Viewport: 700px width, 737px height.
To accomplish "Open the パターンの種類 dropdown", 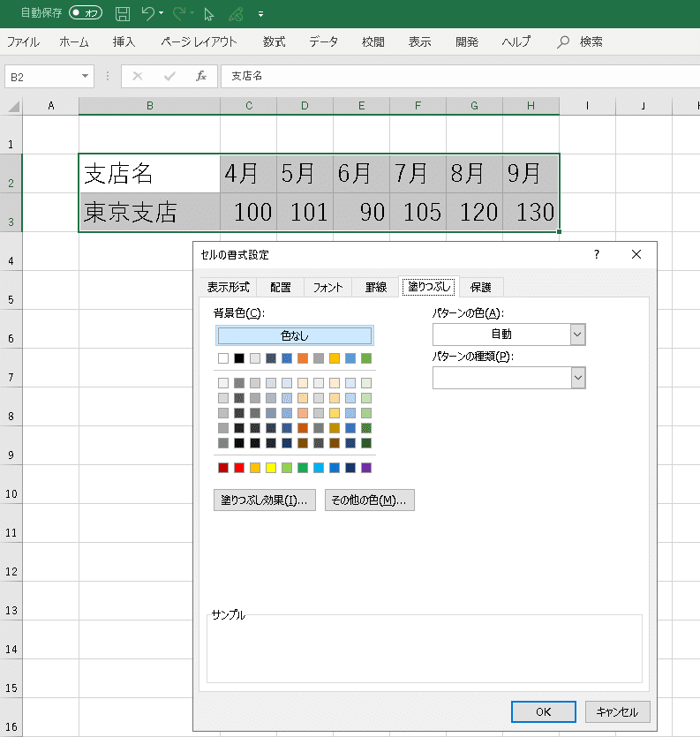I will click(508, 378).
